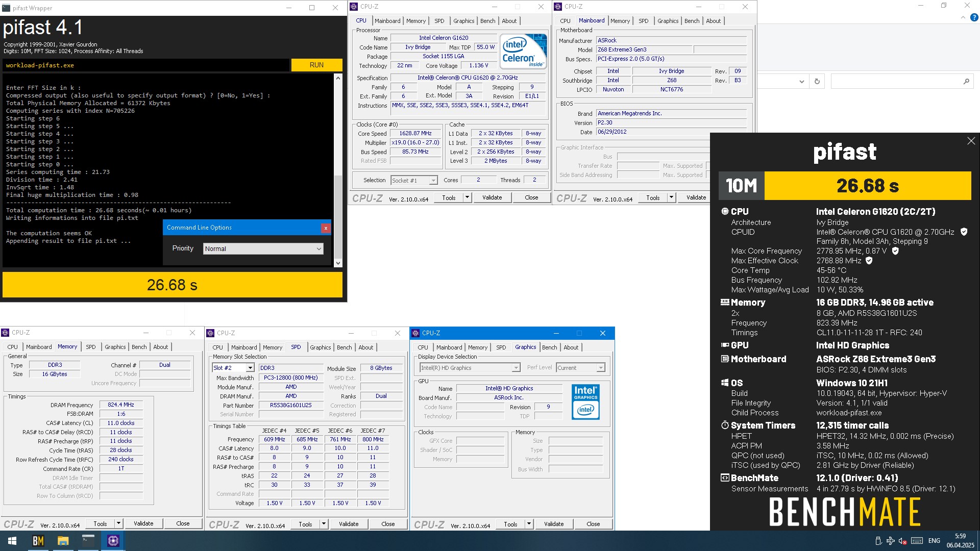Viewport: 980px width, 551px height.
Task: Open the Perf Level Current dropdown
Action: tap(580, 368)
